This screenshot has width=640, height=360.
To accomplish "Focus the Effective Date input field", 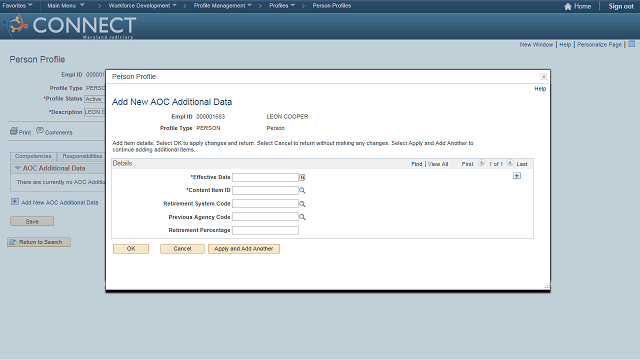I will (265, 177).
